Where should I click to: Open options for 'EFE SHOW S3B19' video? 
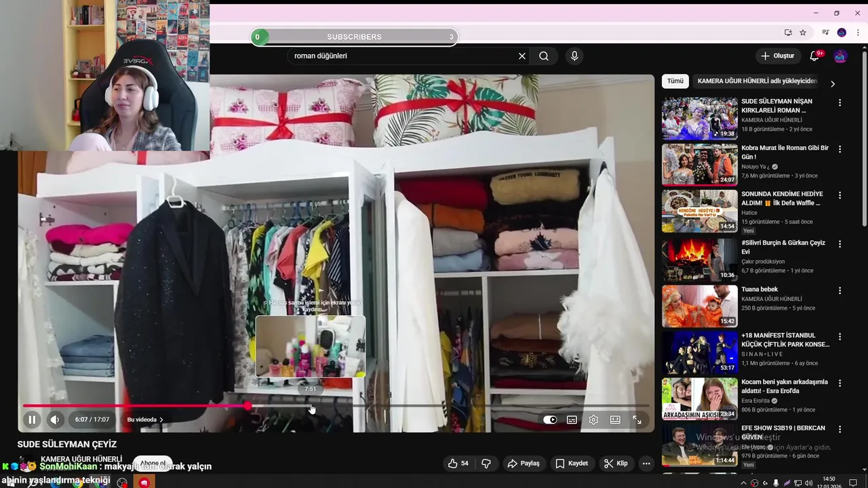[840, 429]
